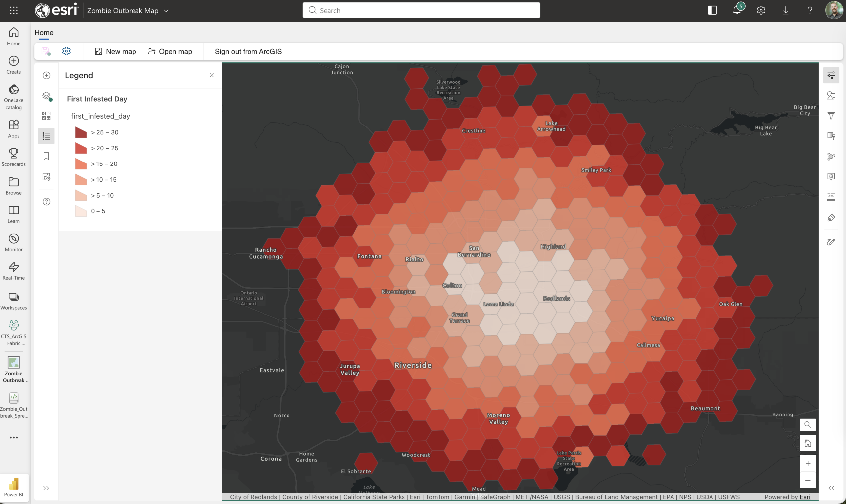Open Zombie_Outbreak_Spre notebook item
The image size is (846, 504).
pos(14,406)
